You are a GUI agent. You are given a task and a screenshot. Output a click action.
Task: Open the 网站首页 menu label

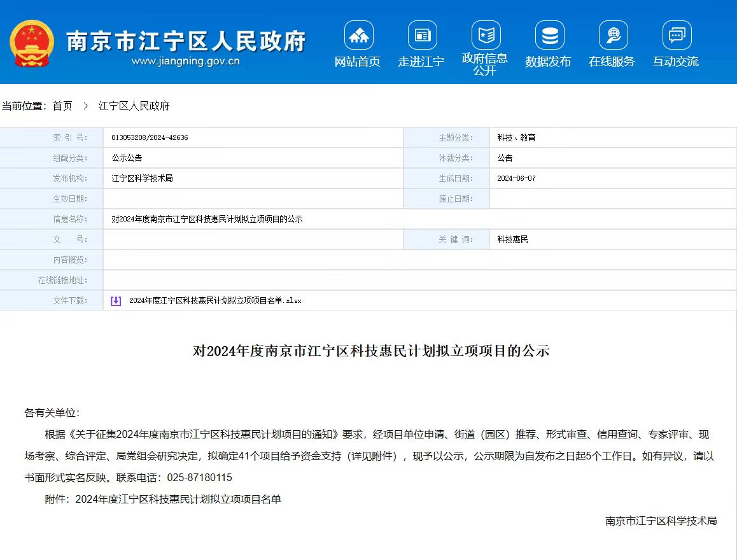(x=358, y=62)
